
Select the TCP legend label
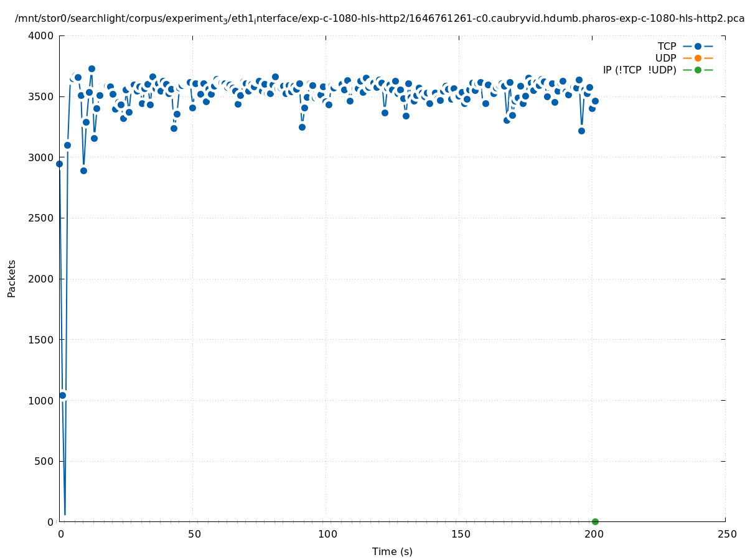coord(667,47)
